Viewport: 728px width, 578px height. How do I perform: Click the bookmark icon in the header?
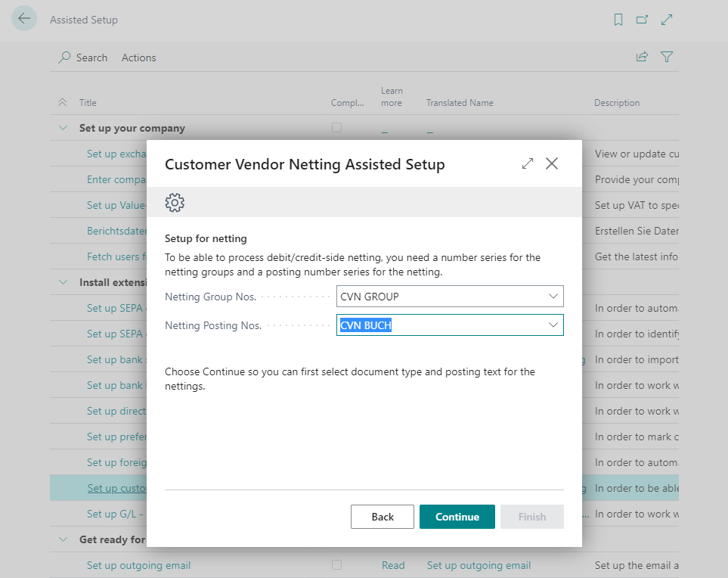(618, 20)
